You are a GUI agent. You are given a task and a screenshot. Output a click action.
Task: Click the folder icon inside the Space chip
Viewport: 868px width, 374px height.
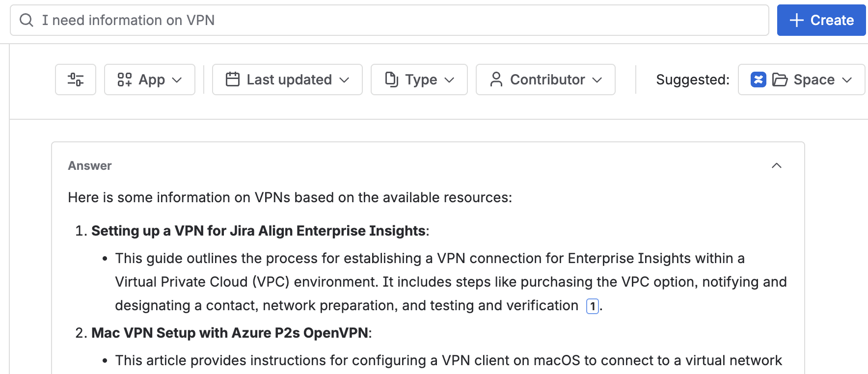[x=781, y=80]
